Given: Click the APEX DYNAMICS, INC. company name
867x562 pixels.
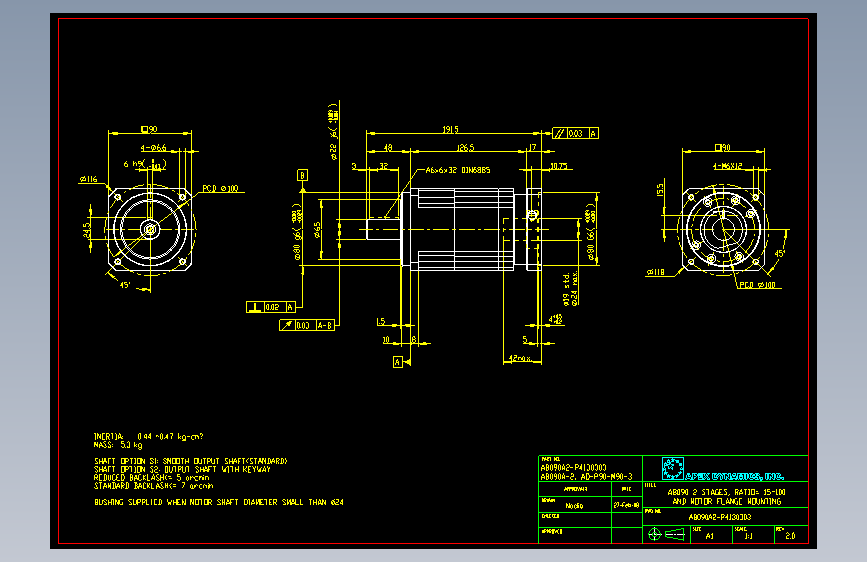Looking at the screenshot, I should (x=735, y=476).
